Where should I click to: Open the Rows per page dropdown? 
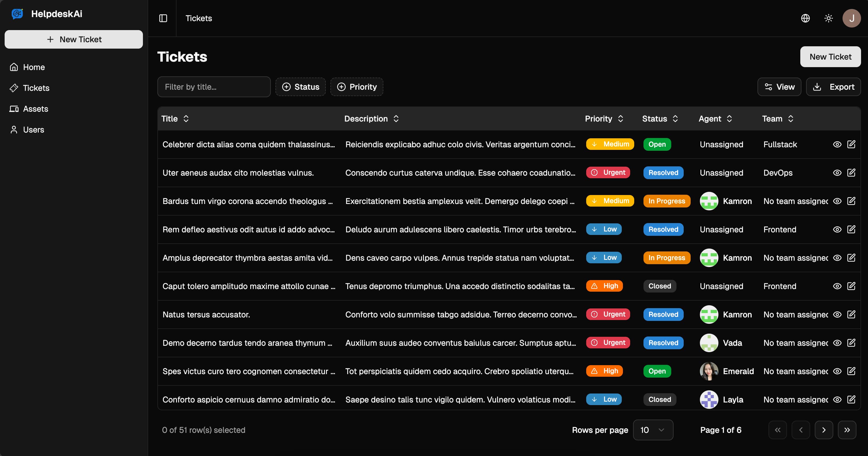pyautogui.click(x=653, y=430)
